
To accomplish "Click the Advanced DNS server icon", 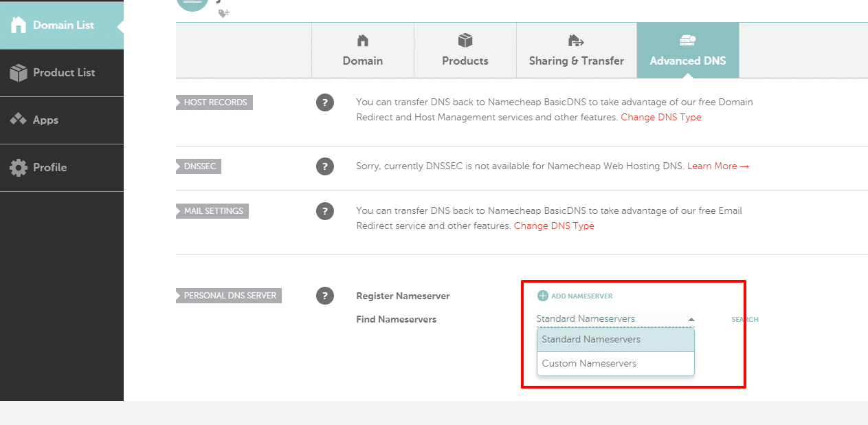I will [687, 41].
